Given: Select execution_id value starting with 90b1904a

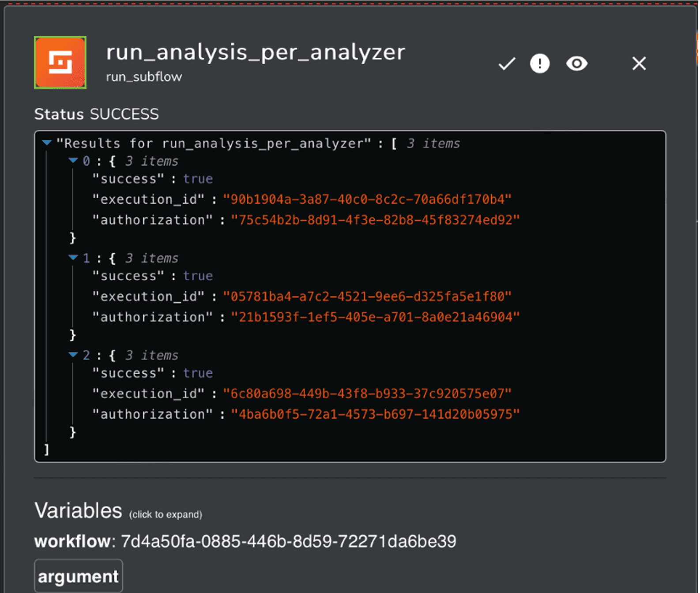Looking at the screenshot, I should click(367, 199).
